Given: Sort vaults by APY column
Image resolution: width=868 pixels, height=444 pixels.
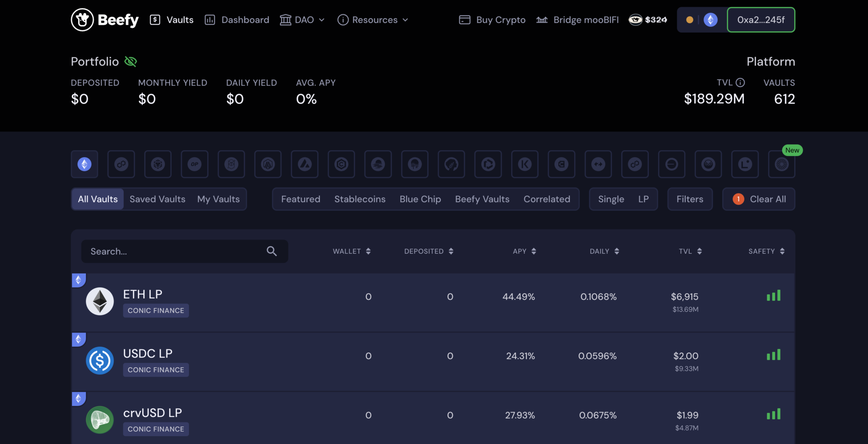Looking at the screenshot, I should 524,251.
